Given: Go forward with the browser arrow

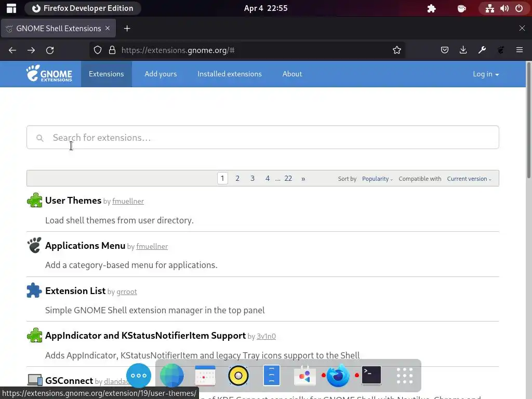Looking at the screenshot, I should 31,50.
